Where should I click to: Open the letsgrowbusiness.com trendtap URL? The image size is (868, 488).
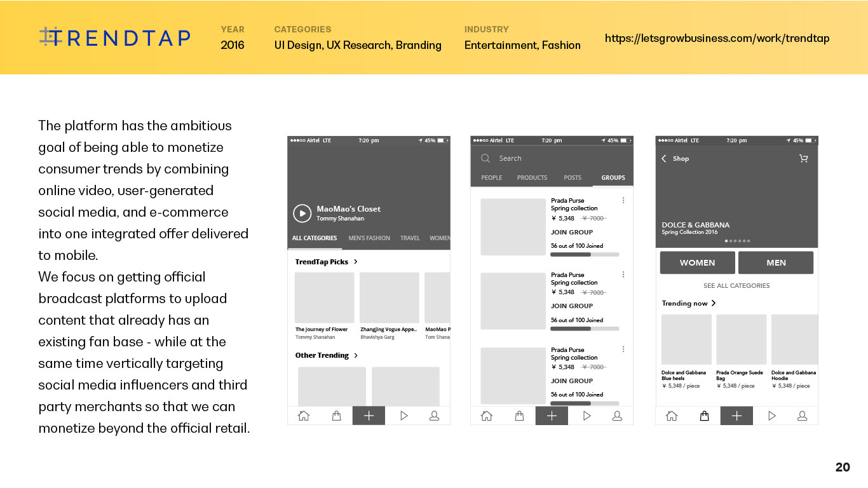[717, 38]
